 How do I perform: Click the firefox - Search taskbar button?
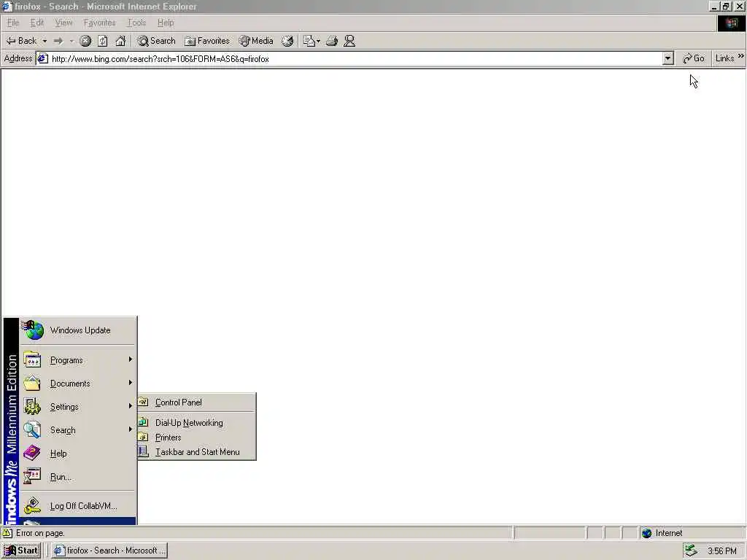tap(109, 551)
